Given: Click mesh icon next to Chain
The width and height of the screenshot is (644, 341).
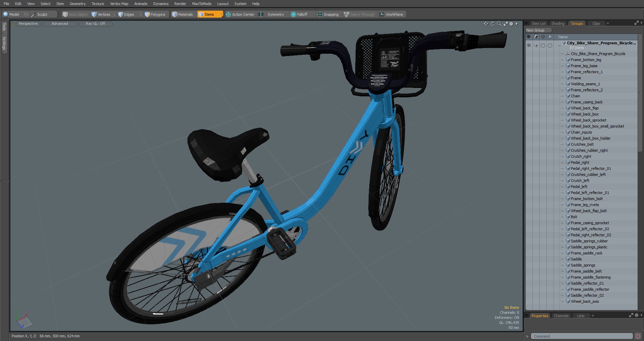Looking at the screenshot, I should [568, 96].
